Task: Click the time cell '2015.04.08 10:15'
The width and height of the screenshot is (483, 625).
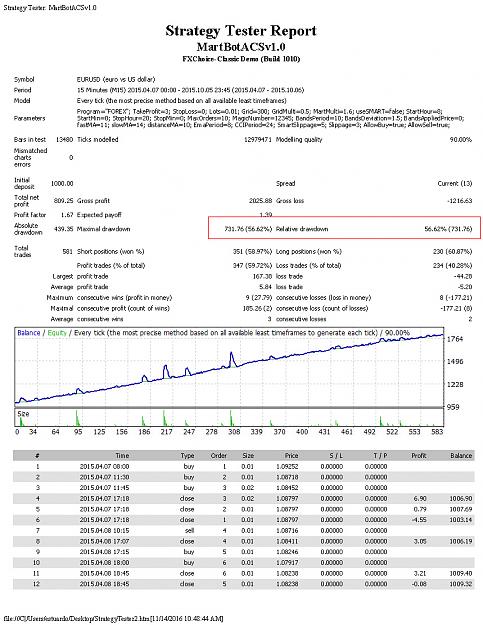Action: [x=104, y=531]
